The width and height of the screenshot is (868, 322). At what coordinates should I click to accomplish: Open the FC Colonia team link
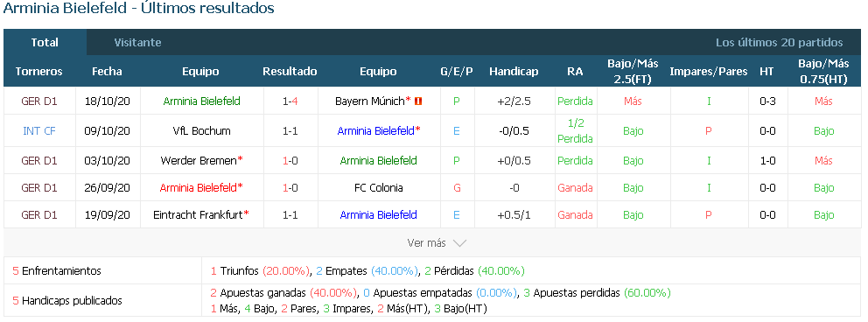tap(379, 188)
